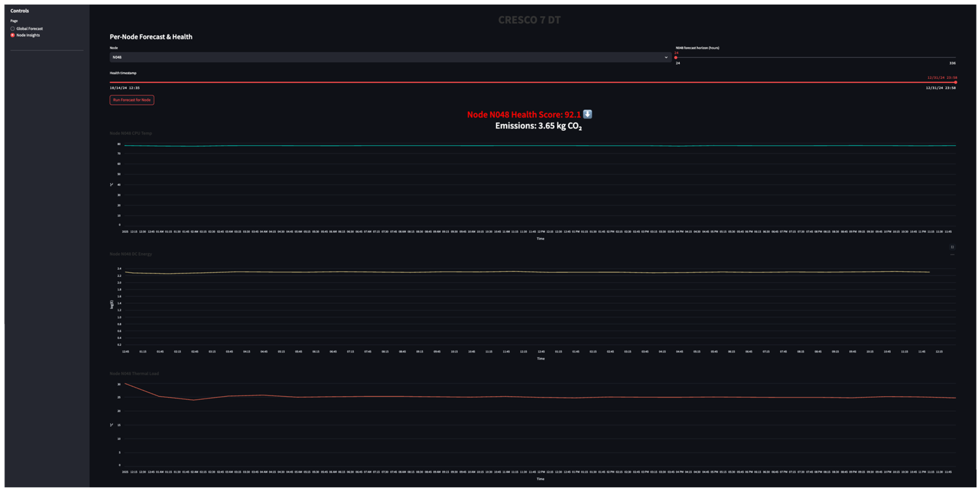This screenshot has height=491, width=980.
Task: Click the Node N048 DC Energy chart title
Action: [130, 254]
